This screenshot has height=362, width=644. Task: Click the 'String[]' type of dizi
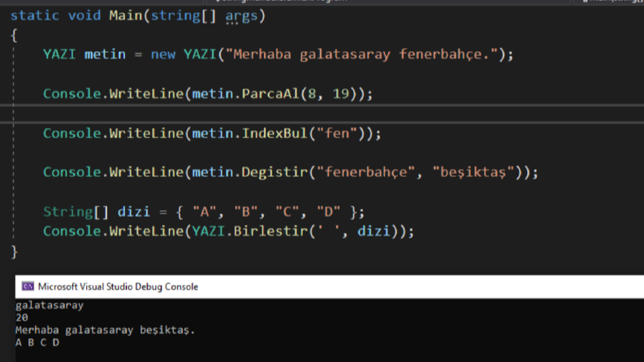76,212
